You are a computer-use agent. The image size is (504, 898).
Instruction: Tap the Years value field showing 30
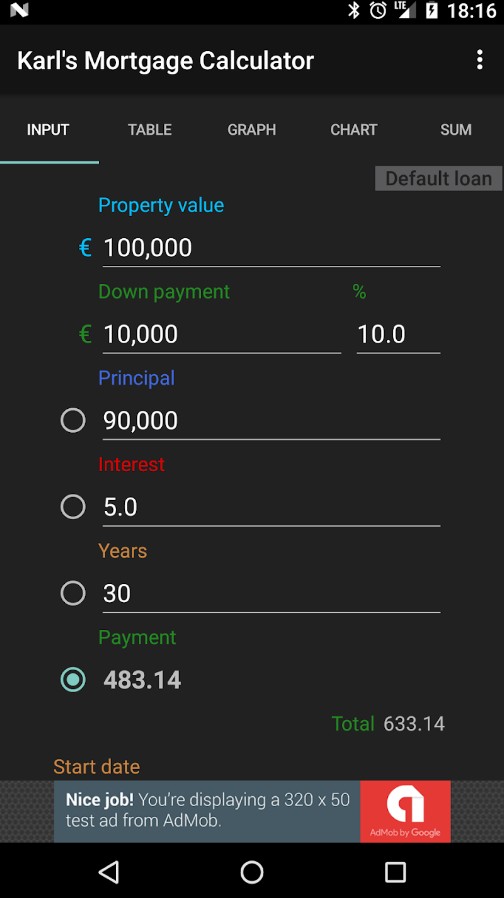coord(271,594)
